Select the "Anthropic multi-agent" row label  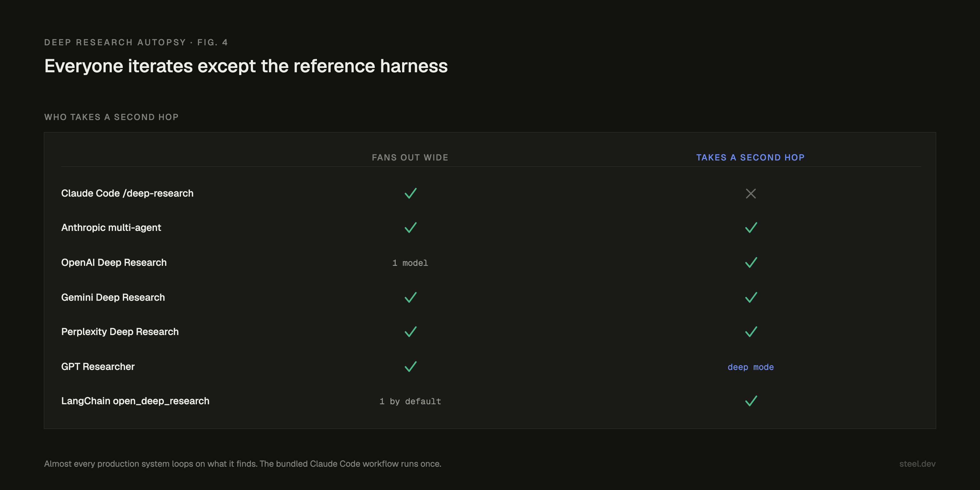[111, 228]
